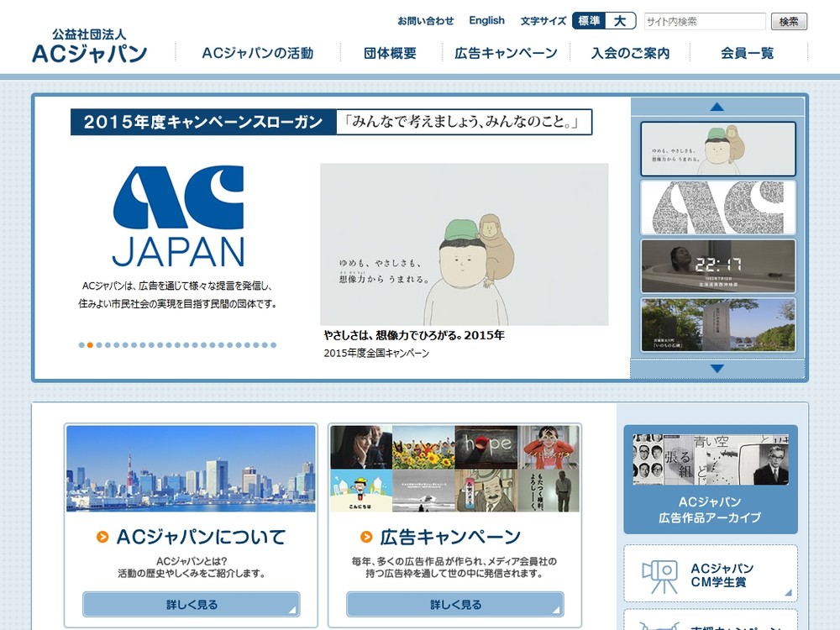The height and width of the screenshot is (630, 840).
Task: Click the 検索 search button
Action: 789,22
